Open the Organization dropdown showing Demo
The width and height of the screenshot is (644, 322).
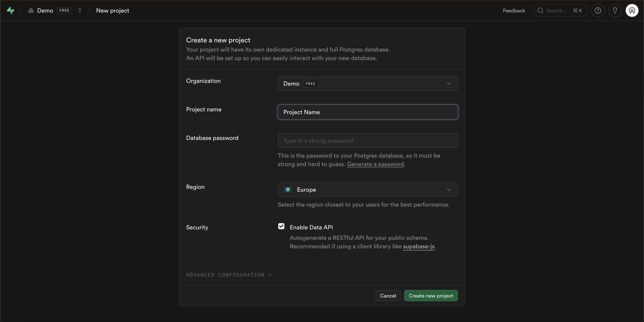point(368,83)
